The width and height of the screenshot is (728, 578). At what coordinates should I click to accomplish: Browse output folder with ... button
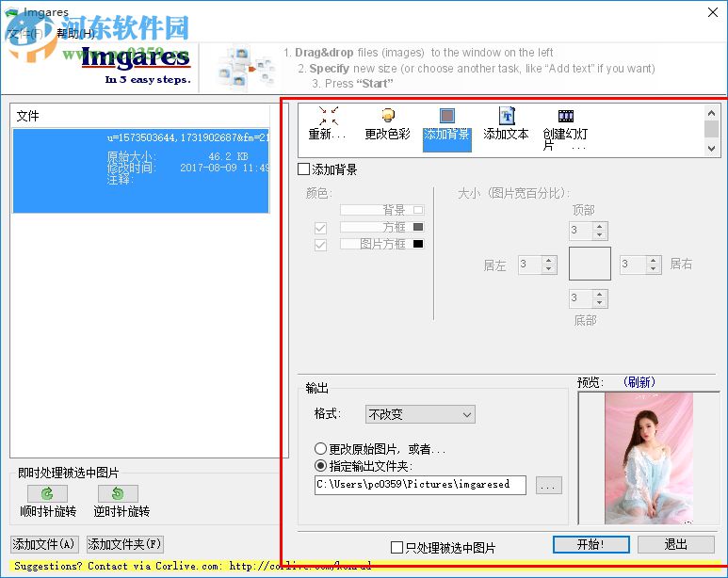548,486
